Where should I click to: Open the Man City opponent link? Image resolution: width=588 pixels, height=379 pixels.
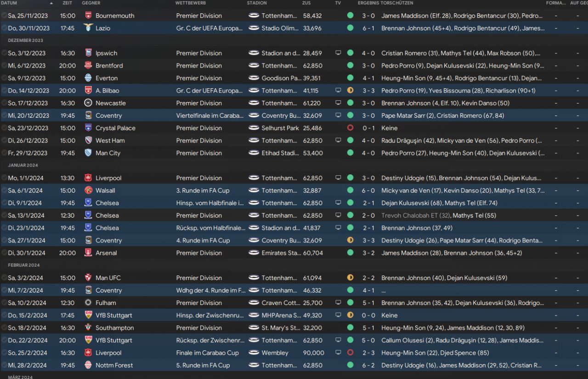click(x=108, y=153)
